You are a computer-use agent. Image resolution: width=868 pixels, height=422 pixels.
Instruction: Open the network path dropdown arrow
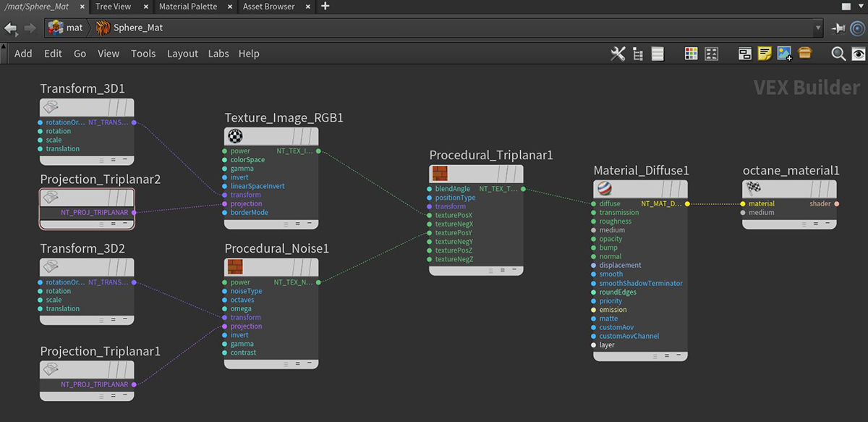pos(818,28)
